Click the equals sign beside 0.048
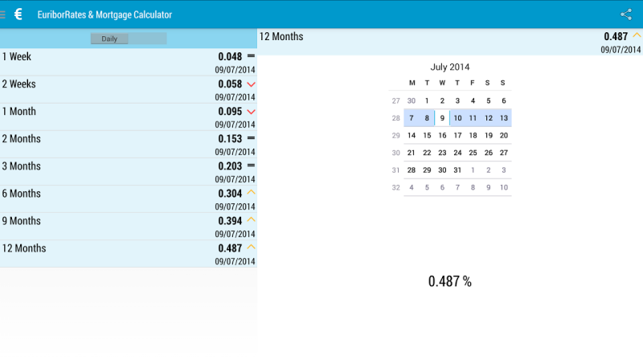The height and width of the screenshot is (364, 643). tap(251, 55)
